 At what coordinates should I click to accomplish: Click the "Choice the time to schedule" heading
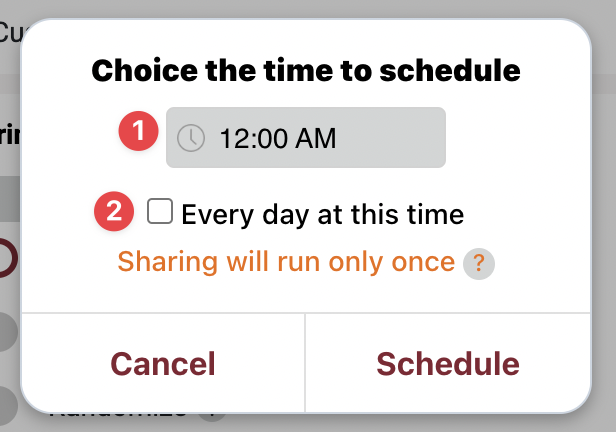point(306,71)
